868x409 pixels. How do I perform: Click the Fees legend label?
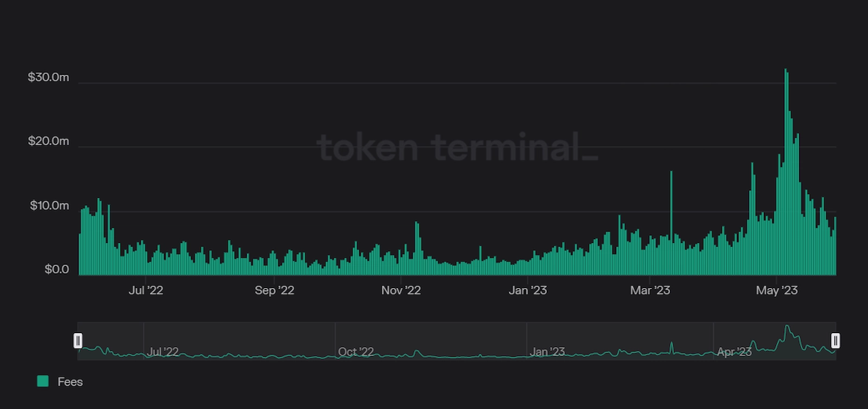pos(70,382)
